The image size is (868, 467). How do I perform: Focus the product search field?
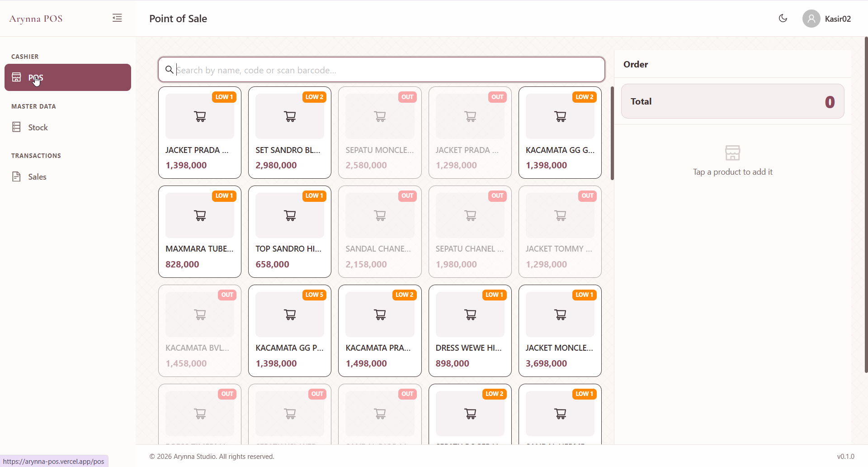[382, 70]
